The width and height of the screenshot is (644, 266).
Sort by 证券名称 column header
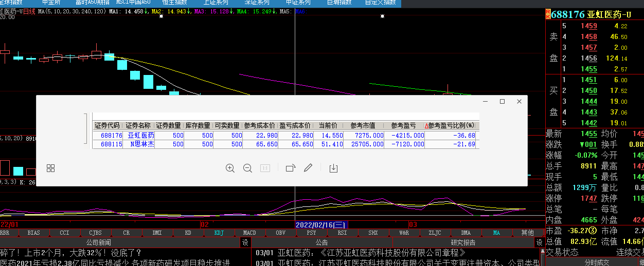click(138, 125)
